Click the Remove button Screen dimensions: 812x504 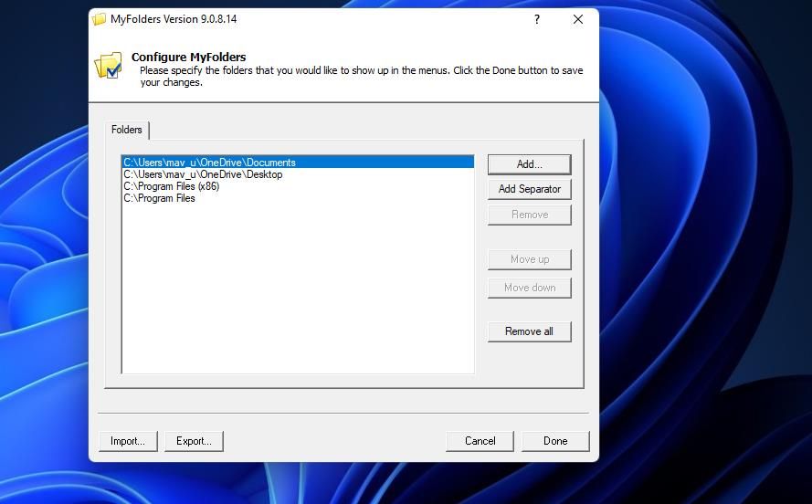click(529, 215)
